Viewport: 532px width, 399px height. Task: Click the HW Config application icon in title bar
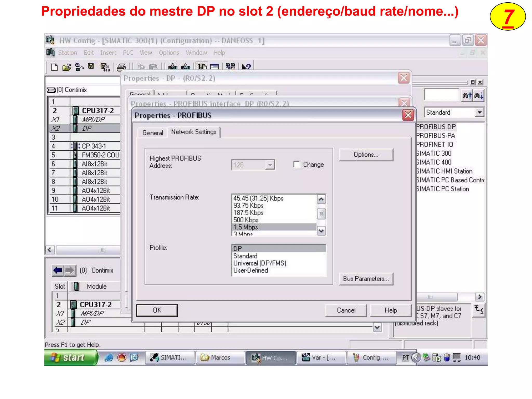coord(50,40)
